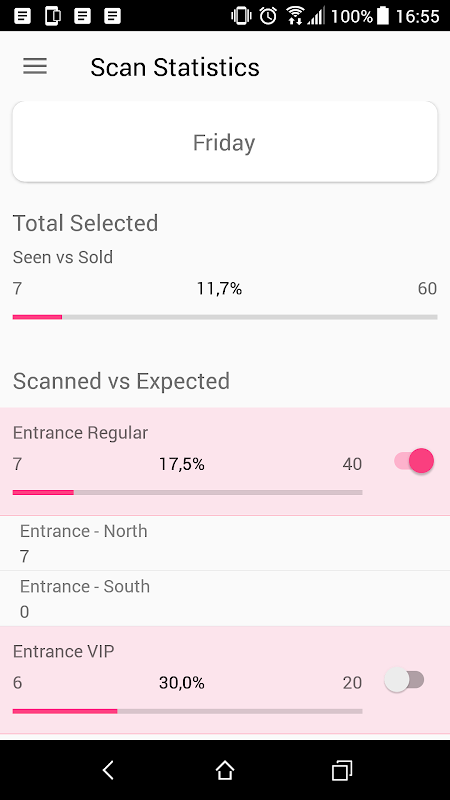The width and height of the screenshot is (450, 800).
Task: Tap the Android home button
Action: [224, 770]
